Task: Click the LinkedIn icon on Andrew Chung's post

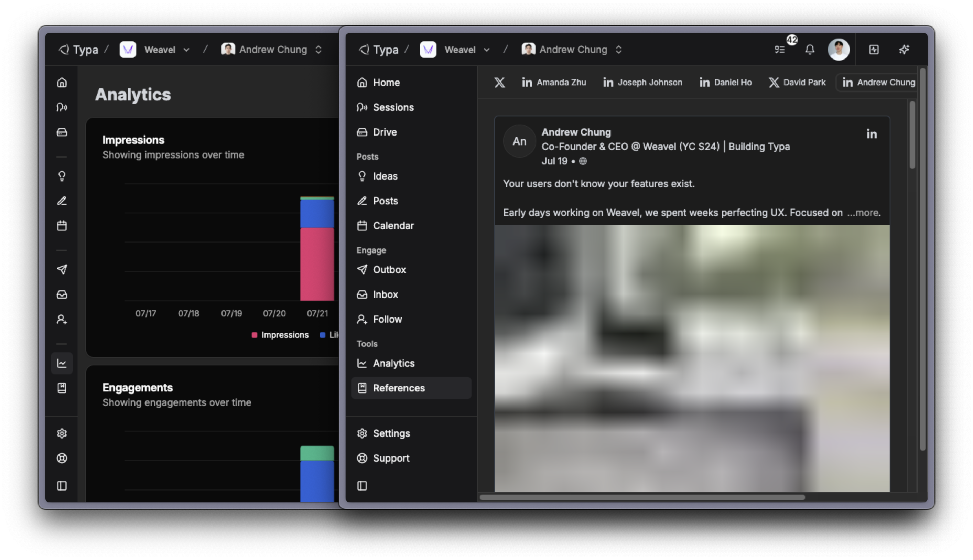Action: (872, 134)
